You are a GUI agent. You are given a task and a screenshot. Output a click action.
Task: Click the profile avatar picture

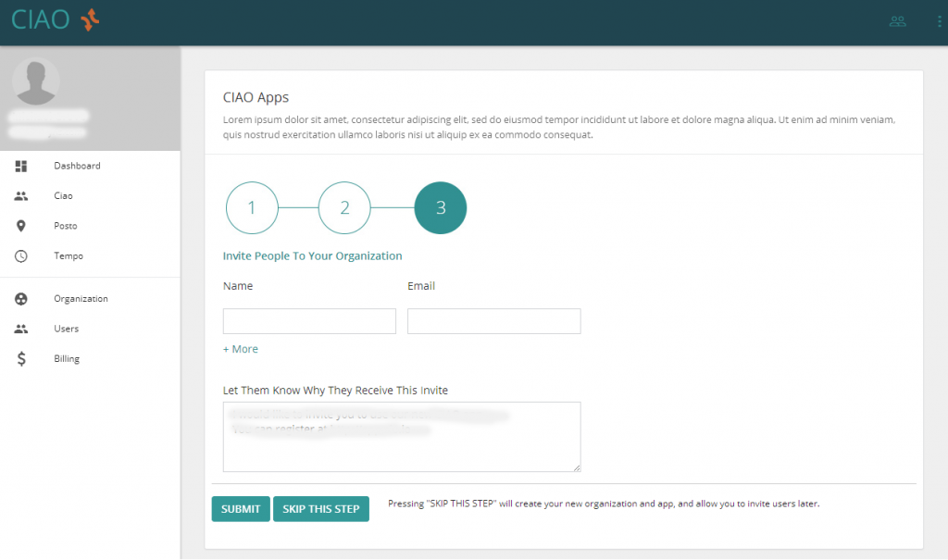pos(37,81)
